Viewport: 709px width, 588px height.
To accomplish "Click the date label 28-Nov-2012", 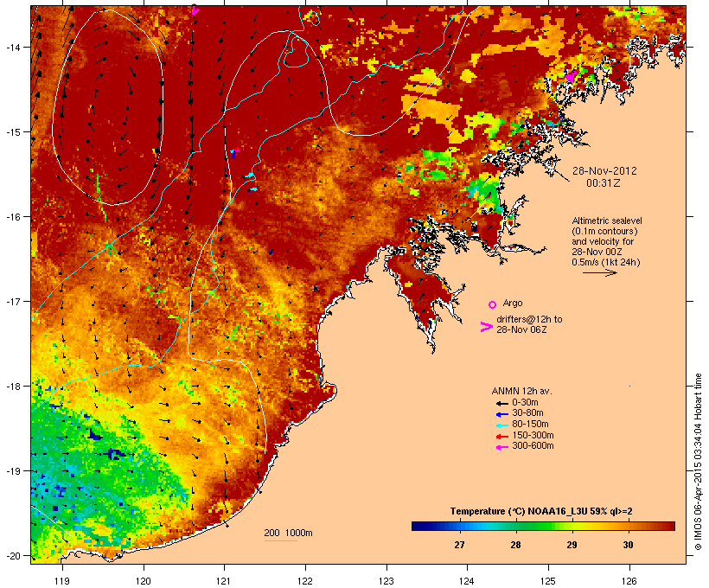I will pyautogui.click(x=604, y=171).
